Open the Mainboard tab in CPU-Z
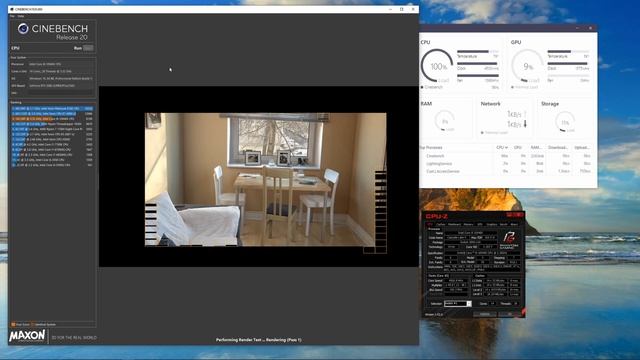The height and width of the screenshot is (360, 640). pos(454,224)
